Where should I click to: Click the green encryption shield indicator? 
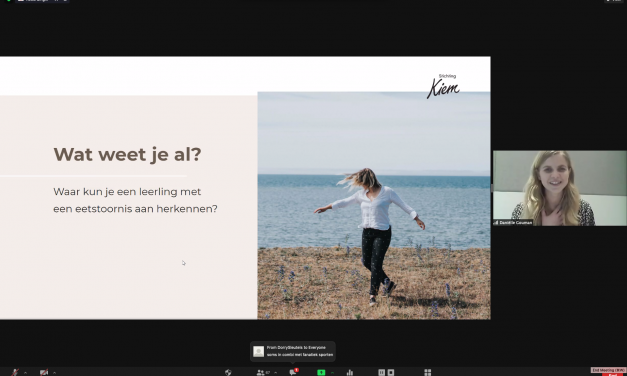tap(8, 1)
